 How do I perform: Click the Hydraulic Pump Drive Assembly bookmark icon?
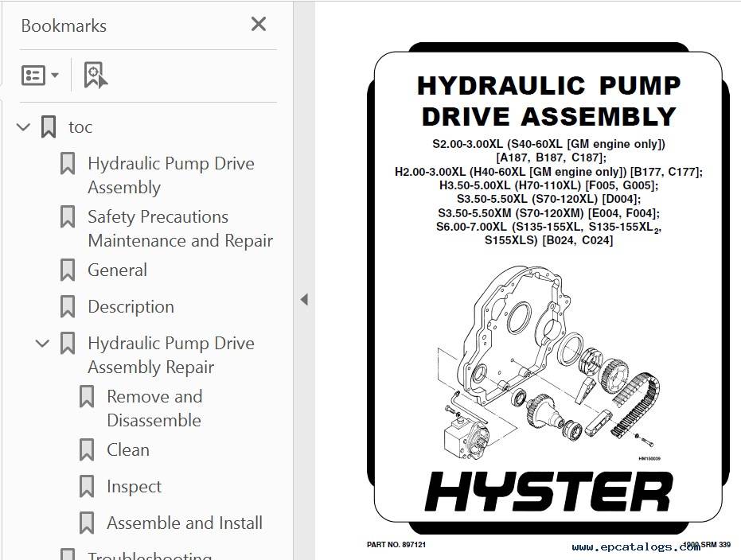point(68,163)
